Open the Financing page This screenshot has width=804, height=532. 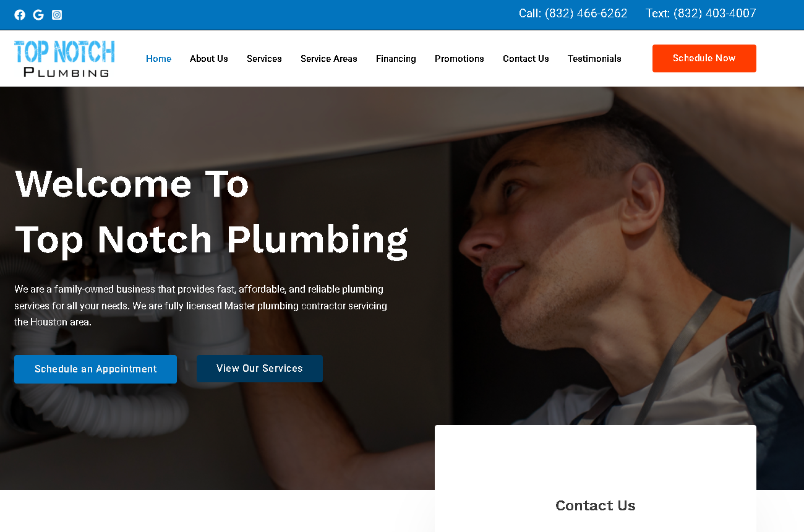(396, 59)
